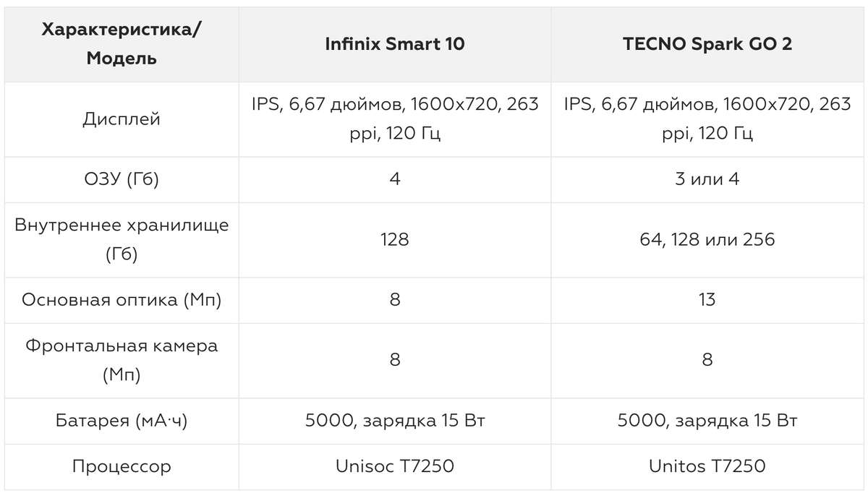Click the 128 storage cell
Image resolution: width=868 pixels, height=493 pixels.
pyautogui.click(x=395, y=239)
